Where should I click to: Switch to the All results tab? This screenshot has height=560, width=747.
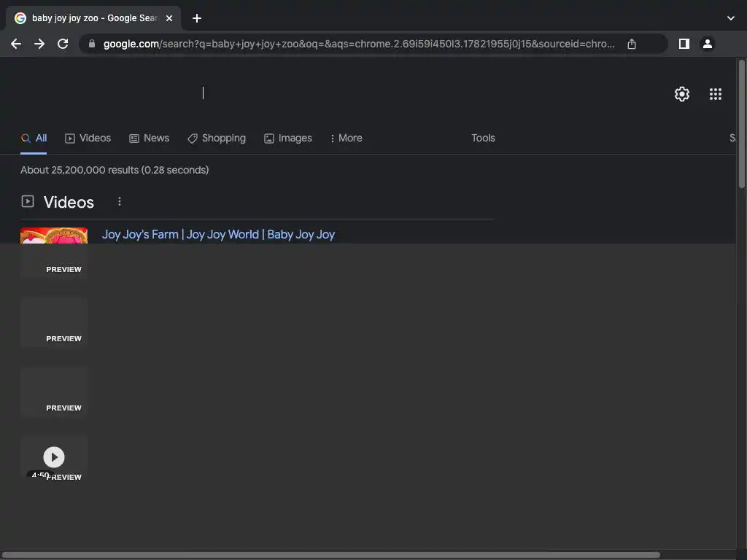pos(34,138)
